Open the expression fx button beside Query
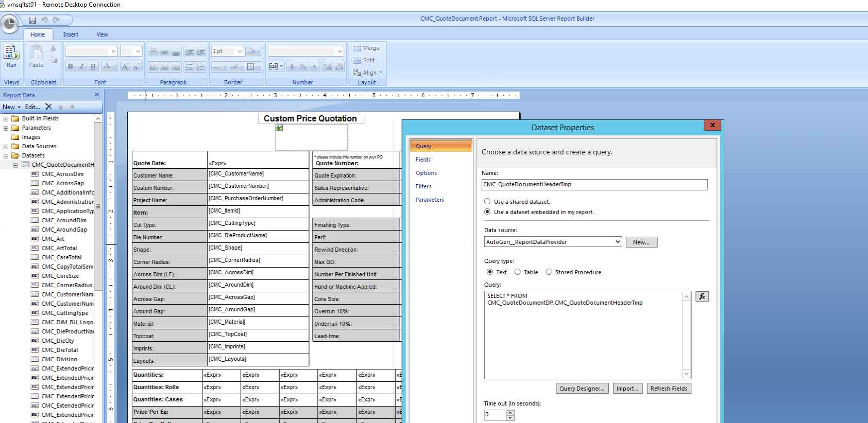Viewport: 868px width, 423px height. 702,296
